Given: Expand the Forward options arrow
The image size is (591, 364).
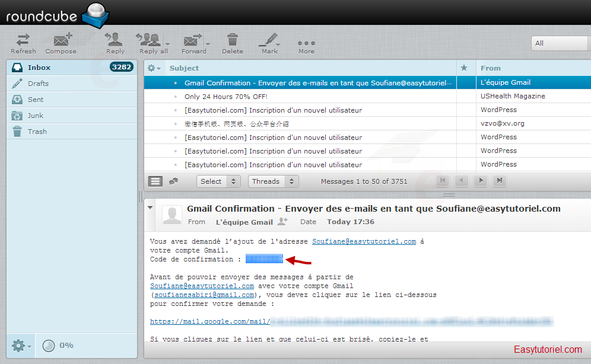Looking at the screenshot, I should 208,44.
